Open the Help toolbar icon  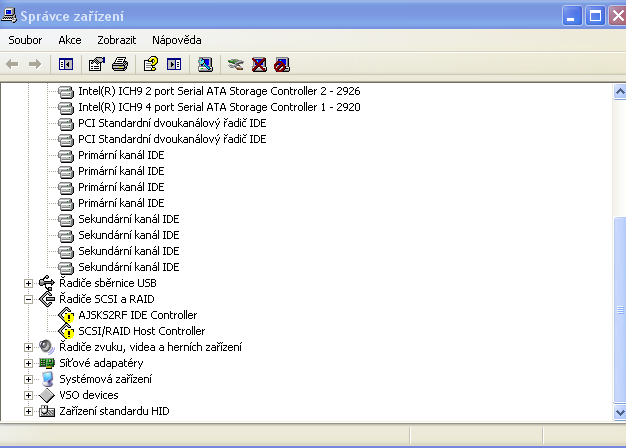151,64
